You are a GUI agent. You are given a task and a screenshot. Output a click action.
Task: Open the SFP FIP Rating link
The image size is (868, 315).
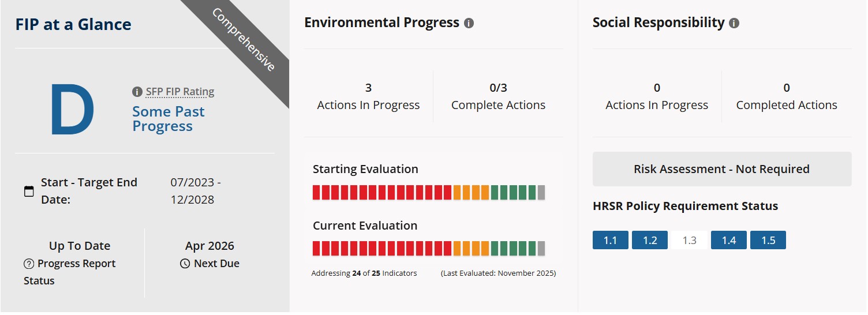(179, 92)
